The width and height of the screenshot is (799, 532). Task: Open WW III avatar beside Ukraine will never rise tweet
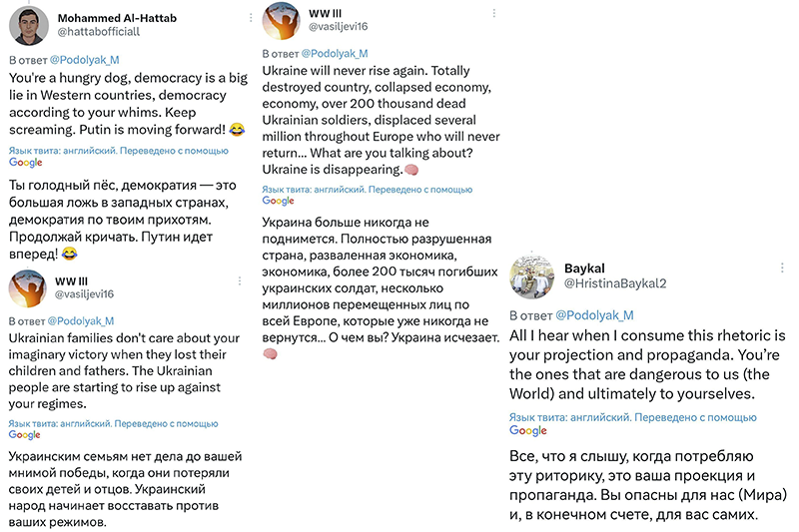(282, 20)
